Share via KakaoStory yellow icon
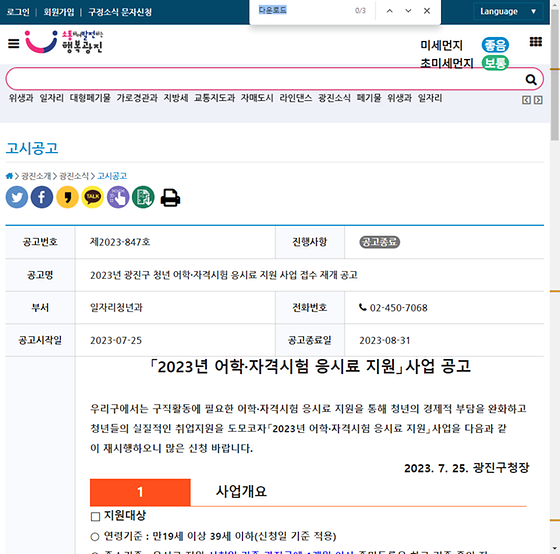This screenshot has width=560, height=554. pos(67,197)
